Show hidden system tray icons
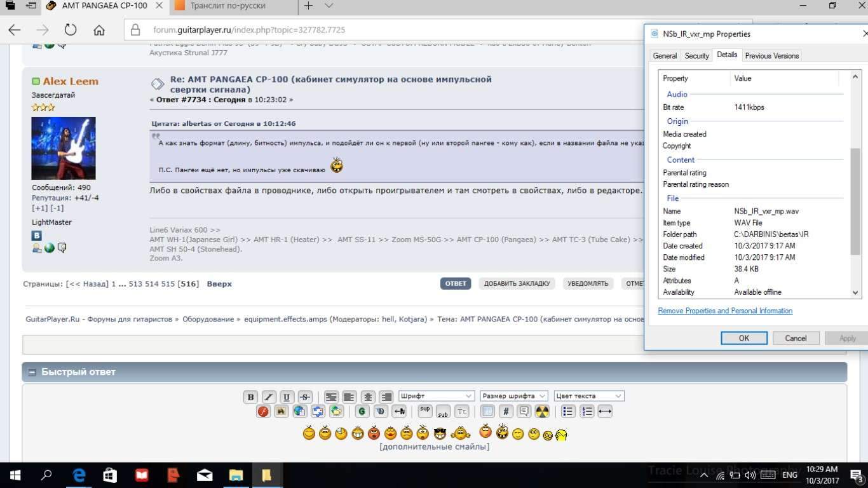This screenshot has width=868, height=488. tap(705, 475)
